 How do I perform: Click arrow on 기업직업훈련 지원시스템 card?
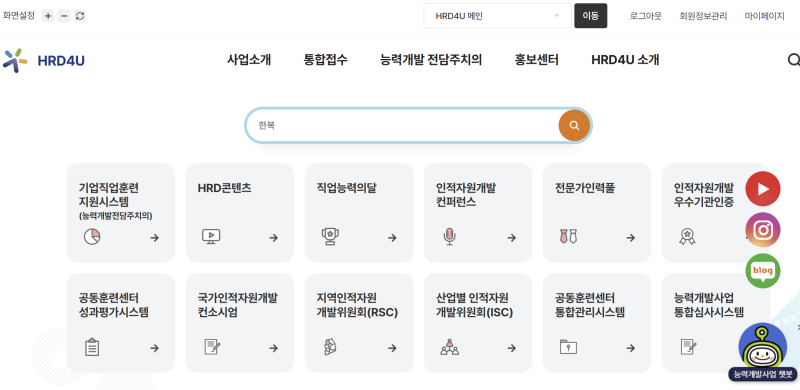[x=155, y=237]
